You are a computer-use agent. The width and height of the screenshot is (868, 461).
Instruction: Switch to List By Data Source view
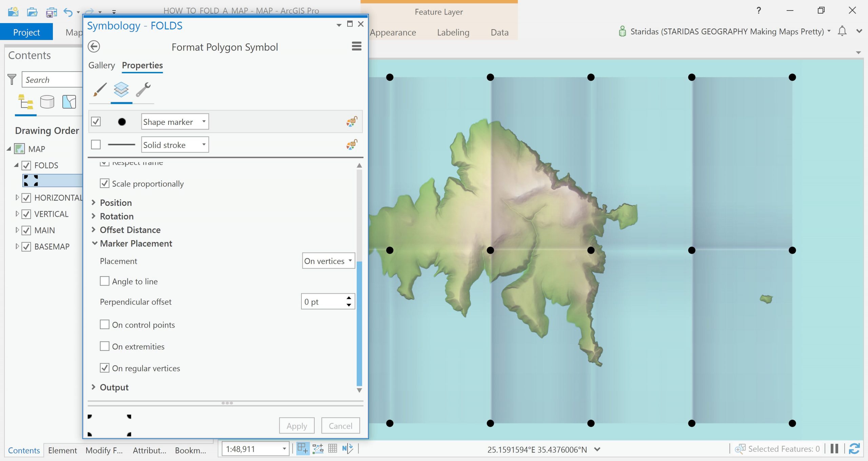click(47, 102)
